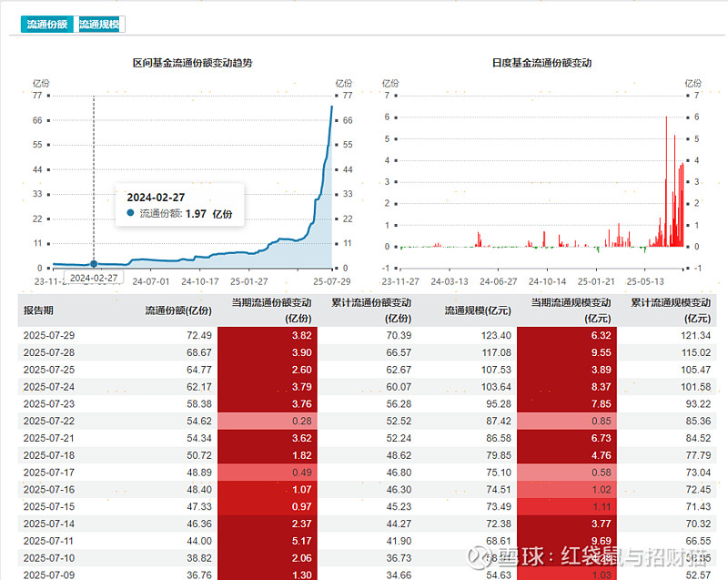The height and width of the screenshot is (580, 728).
Task: Switch to the 流通份额 tab
Action: [x=46, y=25]
